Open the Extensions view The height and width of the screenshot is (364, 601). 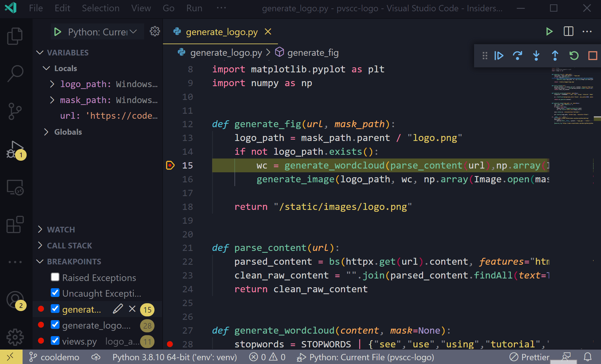[x=15, y=224]
